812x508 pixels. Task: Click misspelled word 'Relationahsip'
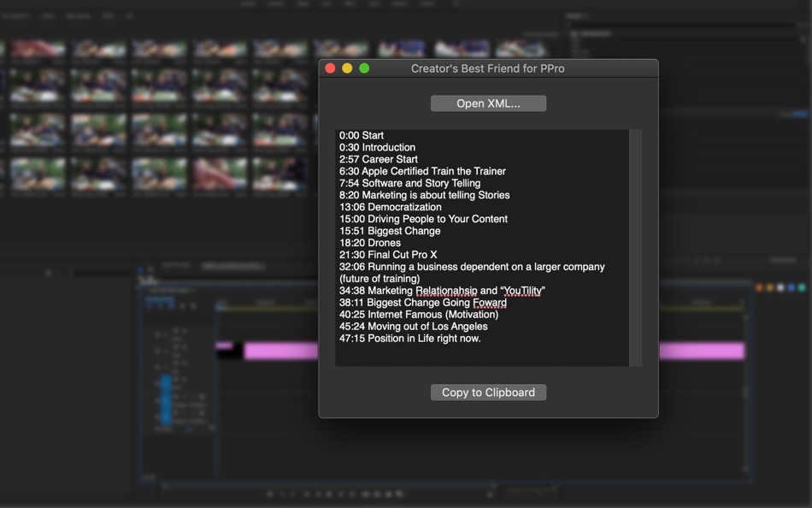click(446, 290)
